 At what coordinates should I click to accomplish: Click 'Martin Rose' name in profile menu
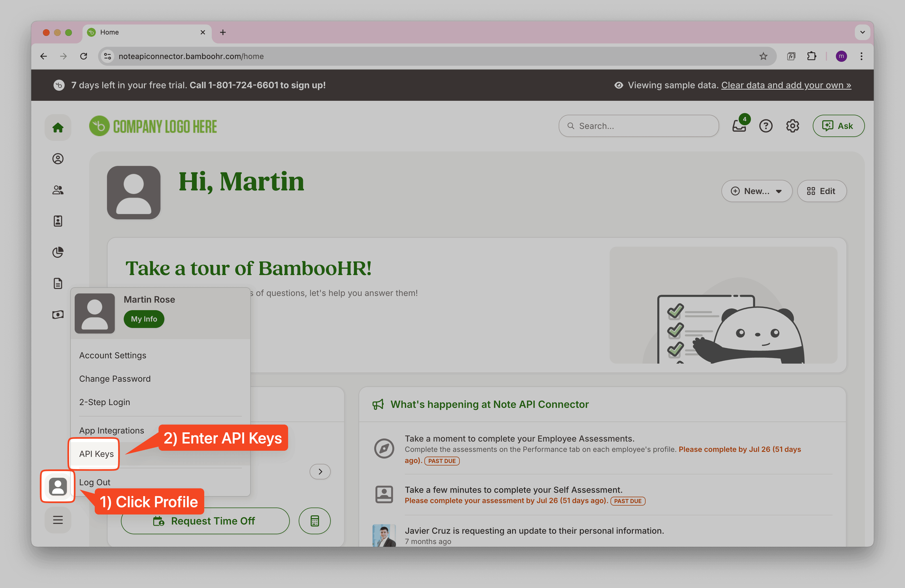(149, 299)
